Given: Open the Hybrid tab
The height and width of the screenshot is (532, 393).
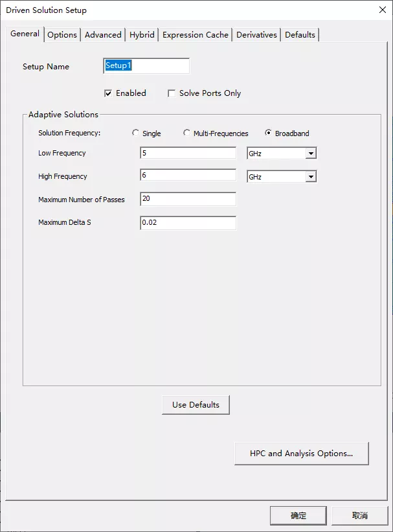Looking at the screenshot, I should tap(142, 34).
